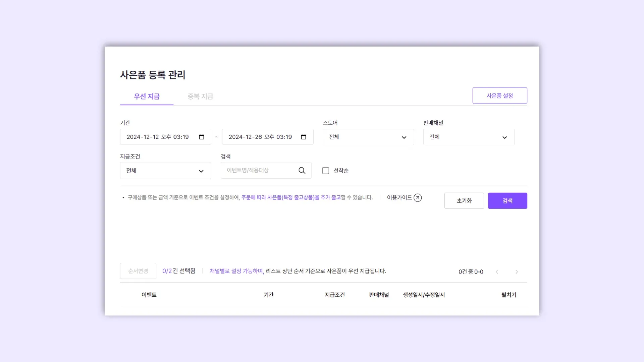This screenshot has width=644, height=362.
Task: Click the 사은품 설정 button
Action: coord(499,96)
